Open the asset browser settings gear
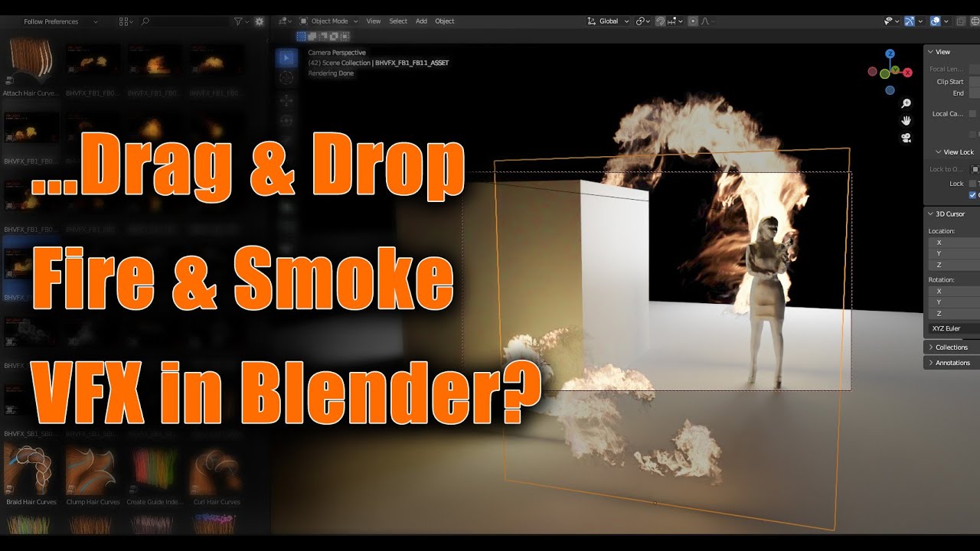The width and height of the screenshot is (980, 551). tap(259, 21)
